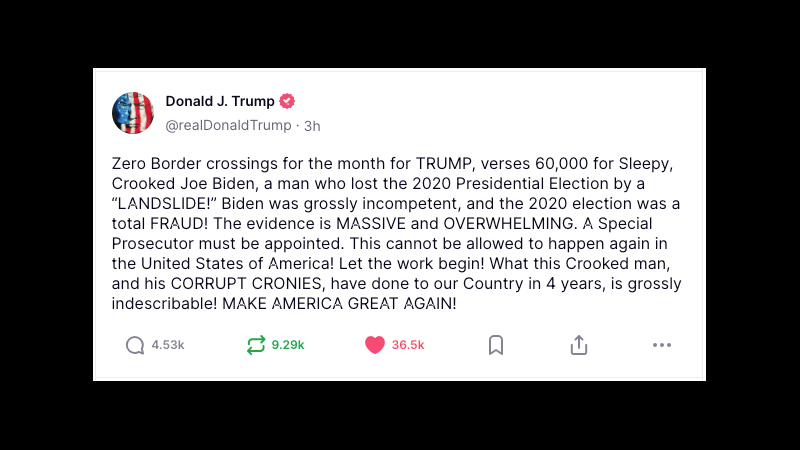Click the post's first line starting "Zero Border"
This screenshot has height=450, width=800.
(x=392, y=163)
